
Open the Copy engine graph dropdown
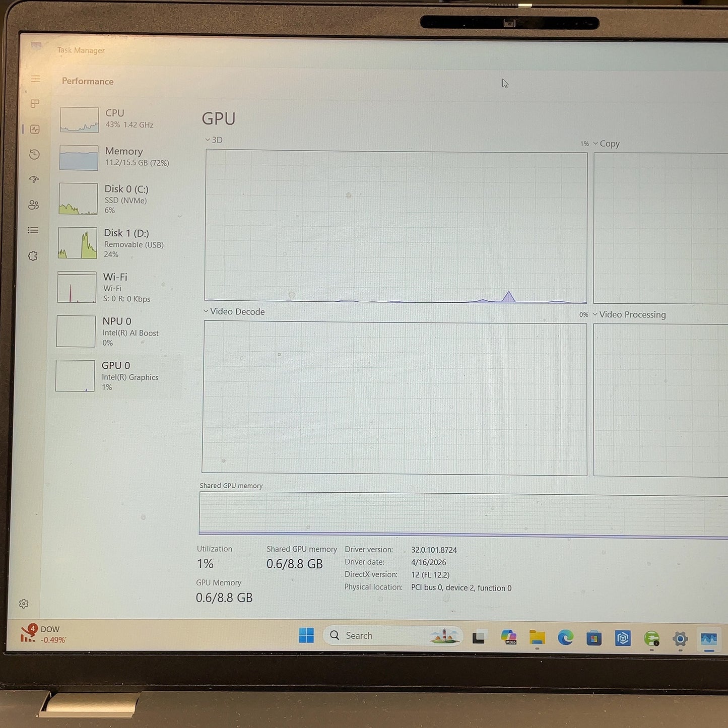pos(606,144)
